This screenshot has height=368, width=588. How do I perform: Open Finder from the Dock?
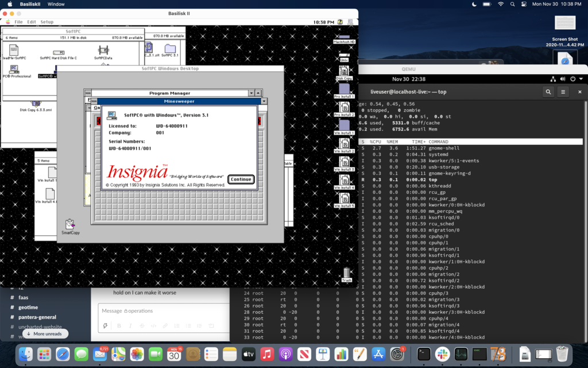25,354
